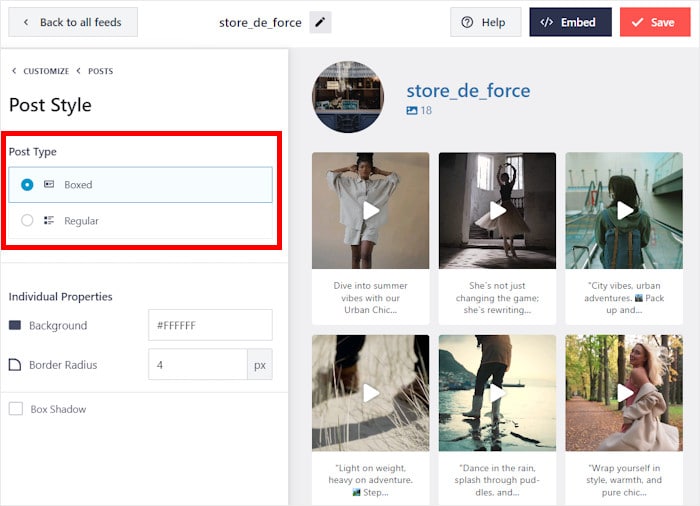Click the post count 18
Viewport: 700px width, 506px height.
[426, 110]
